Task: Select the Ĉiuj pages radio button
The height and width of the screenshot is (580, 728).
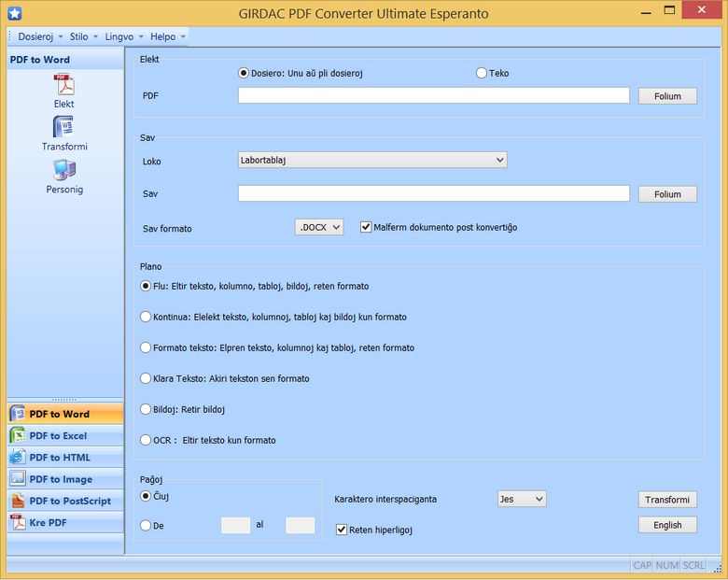Action: (x=146, y=496)
